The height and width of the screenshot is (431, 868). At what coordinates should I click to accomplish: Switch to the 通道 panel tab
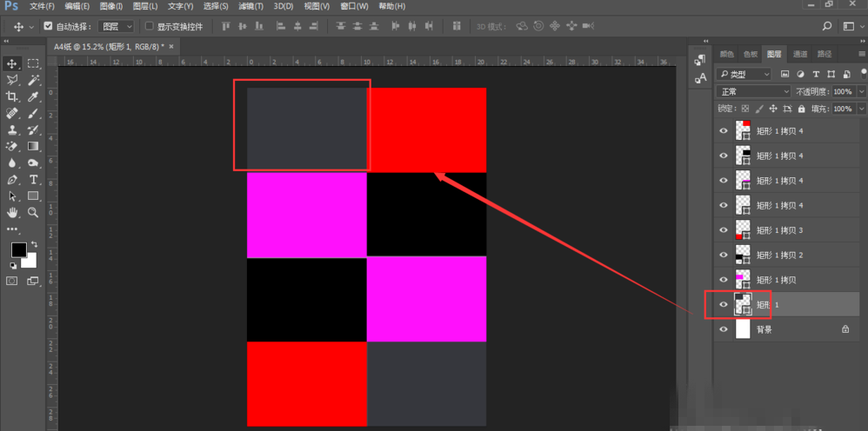[x=799, y=54]
